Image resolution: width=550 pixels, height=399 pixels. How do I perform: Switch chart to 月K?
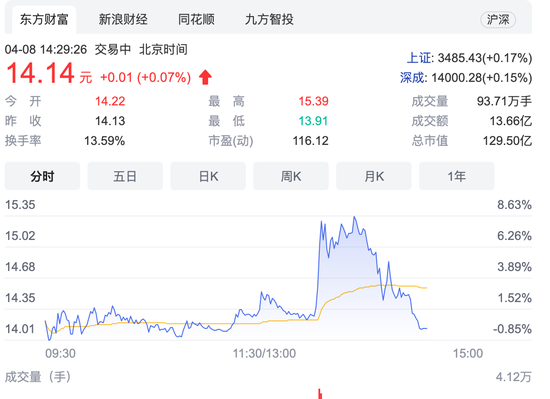[x=374, y=176]
